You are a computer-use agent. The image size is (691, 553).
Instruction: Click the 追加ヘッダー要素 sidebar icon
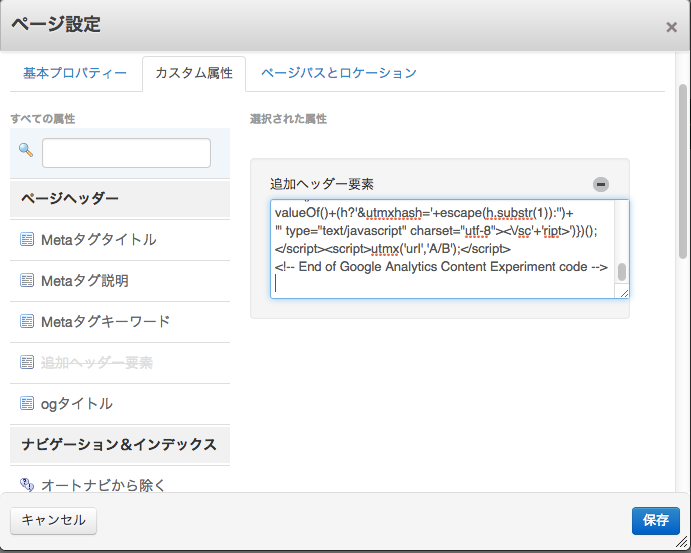coord(27,363)
